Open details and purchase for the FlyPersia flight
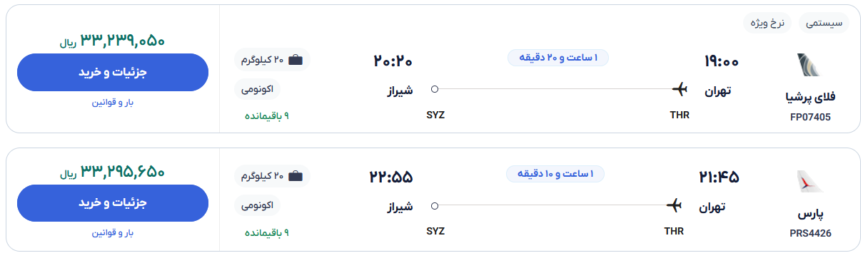The width and height of the screenshot is (868, 263). coord(113,73)
